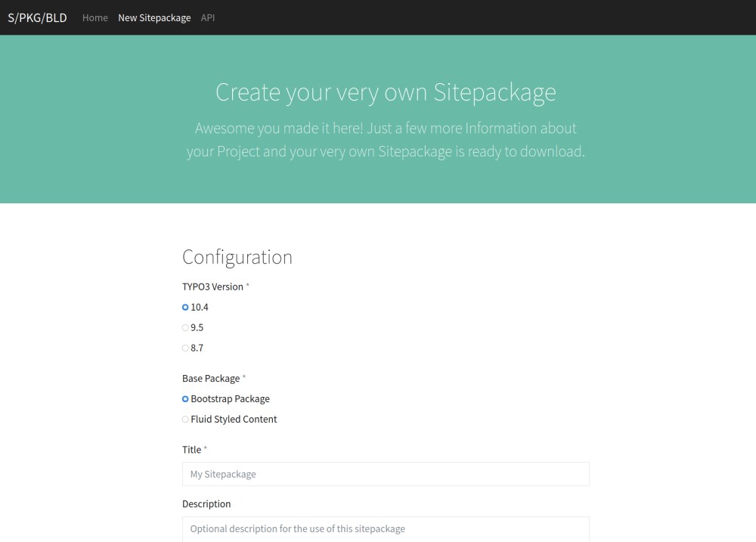This screenshot has width=756, height=542.
Task: Select the 10.4 TYPO3 version
Action: [x=185, y=307]
